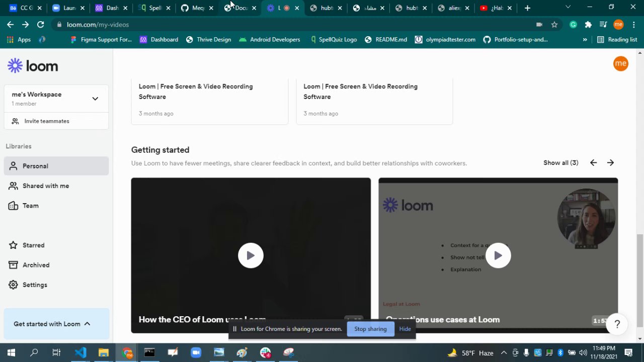The image size is (644, 362).
Task: Play 'Operations use cases at Loom' video
Action: pos(498,255)
